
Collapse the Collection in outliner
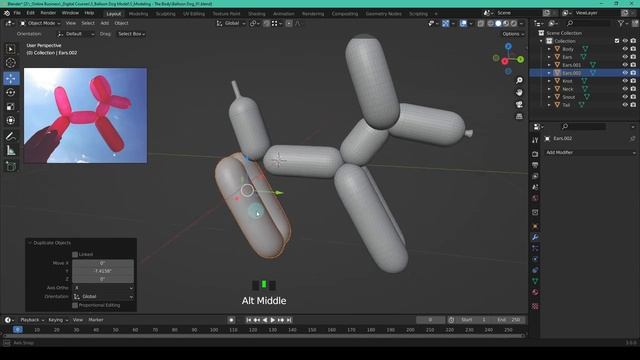(x=542, y=41)
